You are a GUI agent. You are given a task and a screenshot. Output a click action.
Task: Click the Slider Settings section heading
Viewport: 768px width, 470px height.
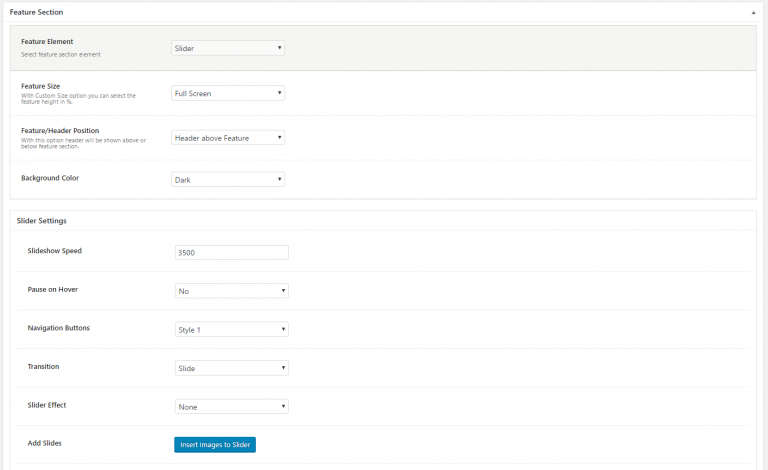[x=42, y=220]
